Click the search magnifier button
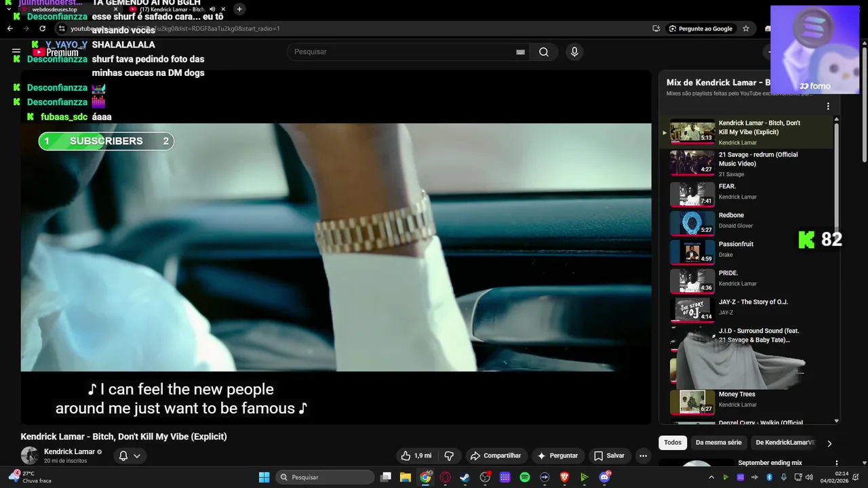 coord(543,52)
